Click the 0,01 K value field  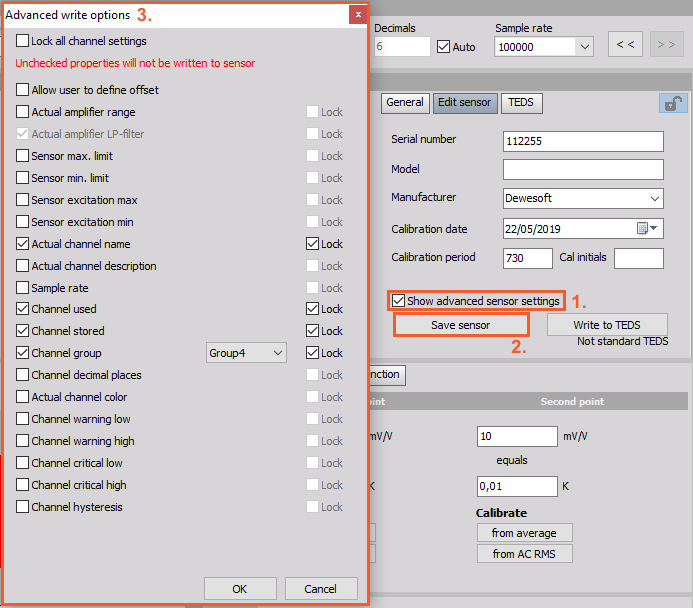click(517, 486)
